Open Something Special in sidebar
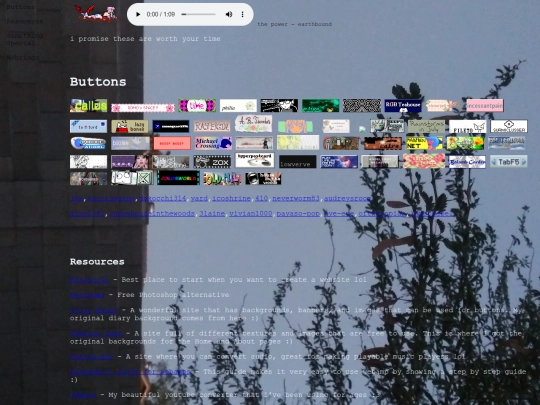The height and width of the screenshot is (405, 540). (24, 39)
